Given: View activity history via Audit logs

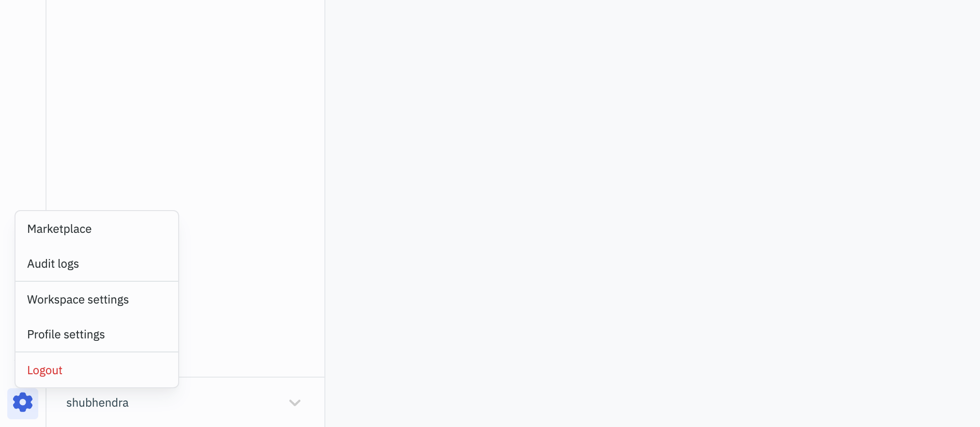Looking at the screenshot, I should (53, 264).
